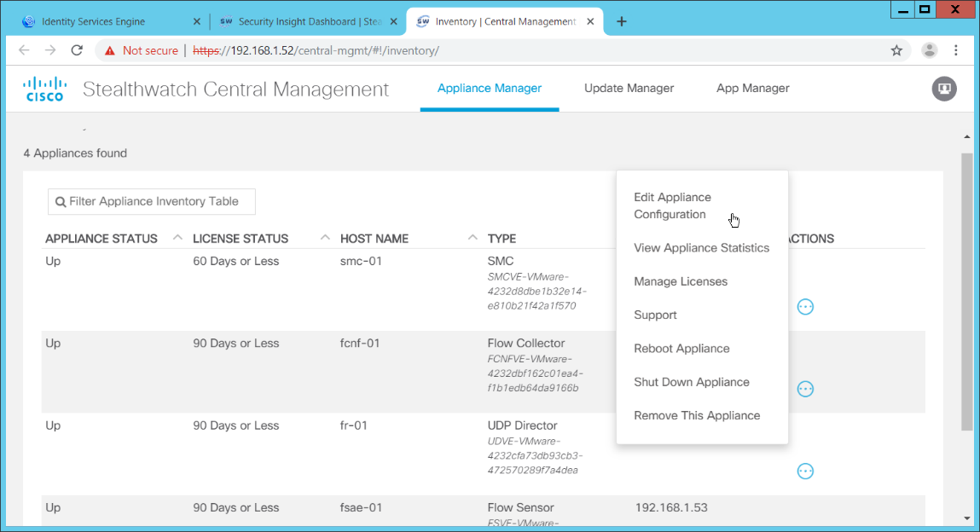980x532 pixels.
Task: Sort by Host Name column arrow
Action: [473, 238]
